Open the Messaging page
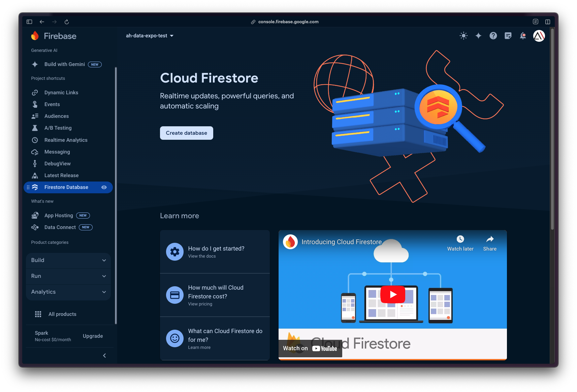577x392 pixels. point(57,152)
